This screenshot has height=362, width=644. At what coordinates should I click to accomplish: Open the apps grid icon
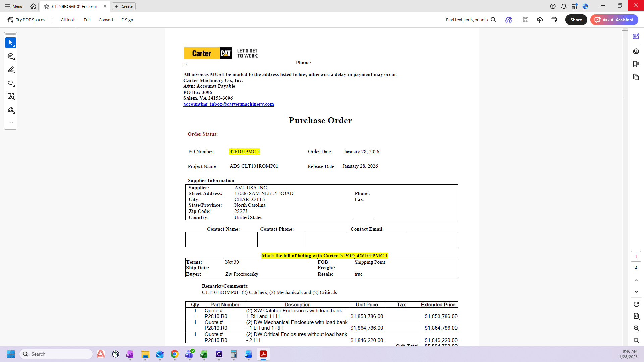[575, 6]
